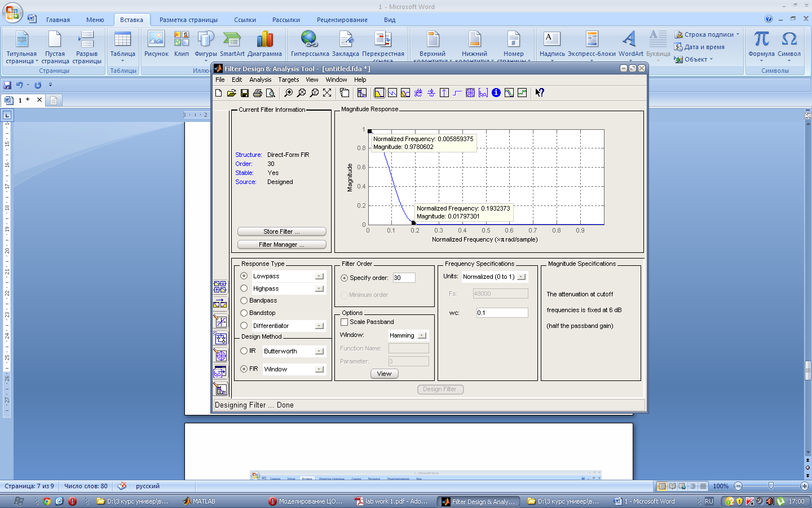Screen dimensions: 812x508
Task: Show the Impulse Response up-arrow icon
Action: pos(444,93)
